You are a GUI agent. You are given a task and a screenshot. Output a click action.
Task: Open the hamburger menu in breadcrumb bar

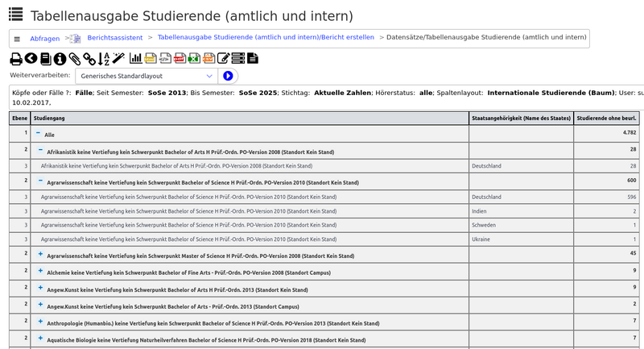click(17, 38)
